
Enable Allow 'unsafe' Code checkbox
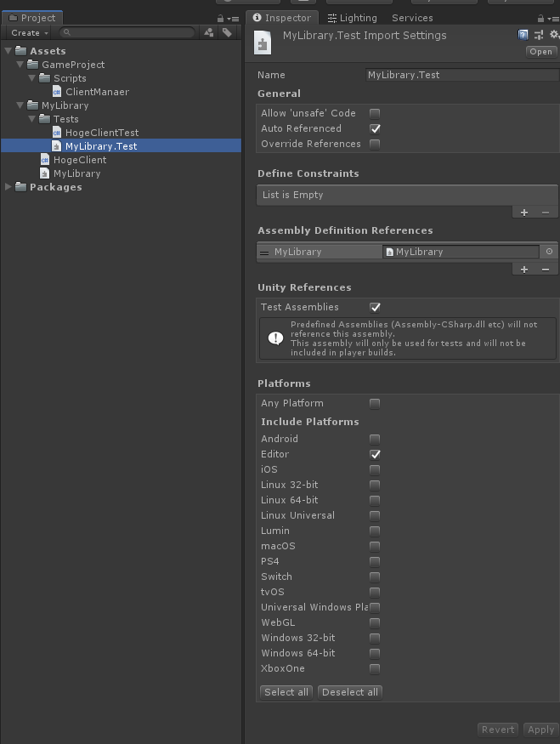375,113
